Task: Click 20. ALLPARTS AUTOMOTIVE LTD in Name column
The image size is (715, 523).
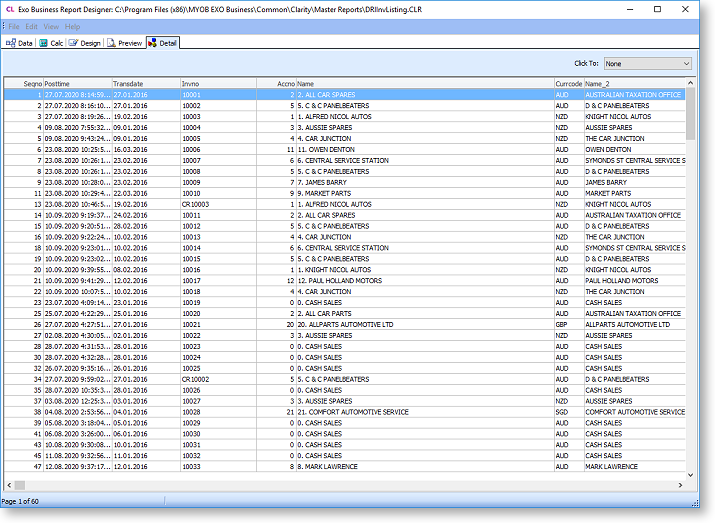Action: click(x=345, y=325)
